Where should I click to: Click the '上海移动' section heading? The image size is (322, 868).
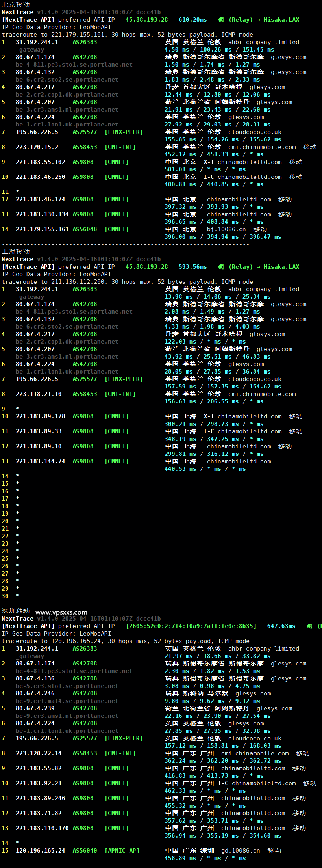click(x=16, y=251)
